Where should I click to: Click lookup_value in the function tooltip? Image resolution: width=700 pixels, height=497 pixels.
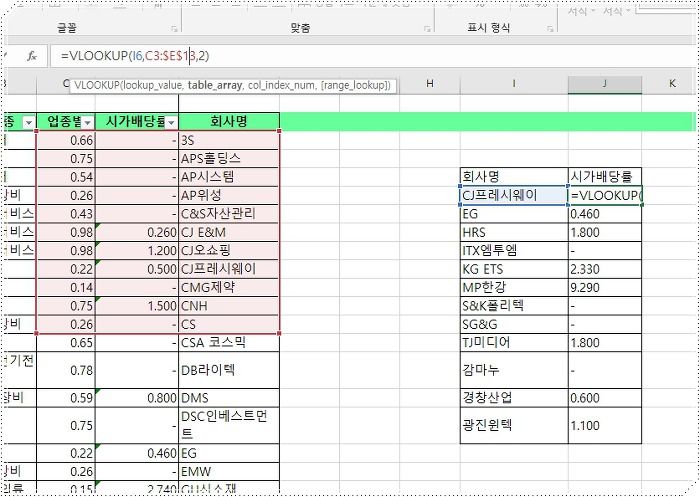click(x=153, y=85)
